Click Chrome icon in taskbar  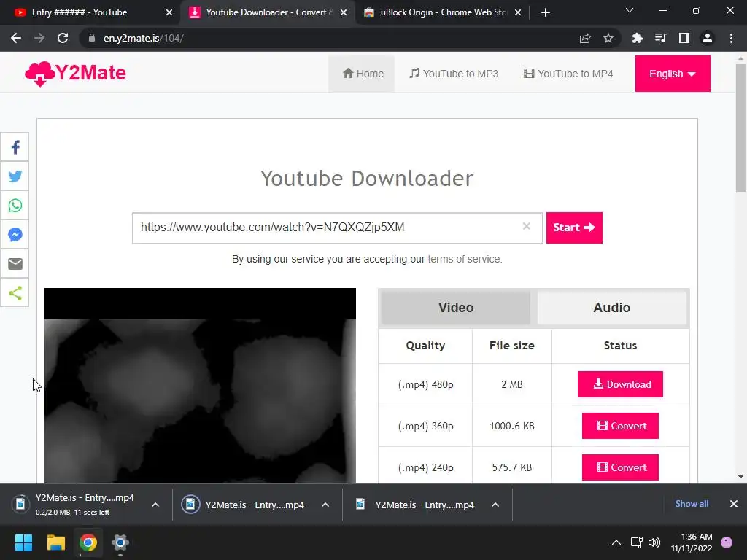88,542
